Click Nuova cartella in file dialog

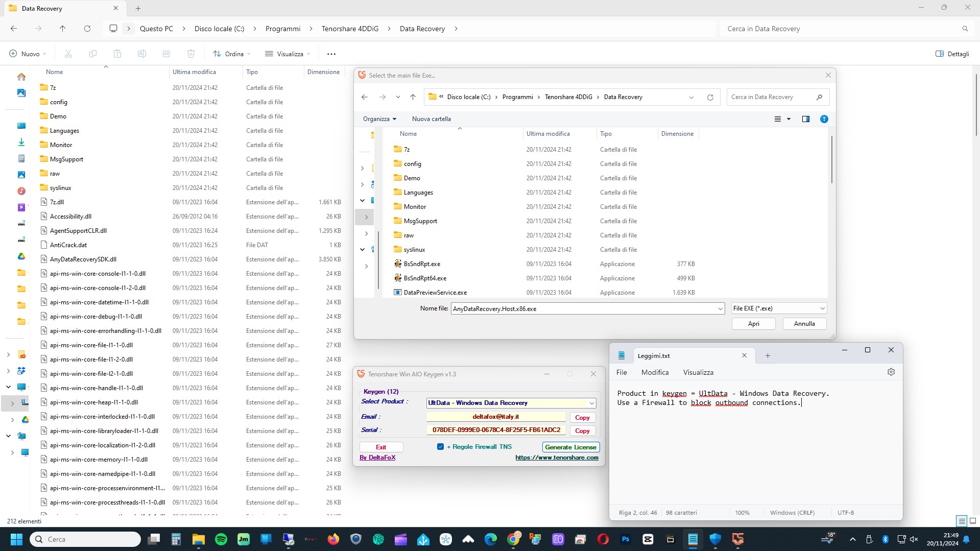pyautogui.click(x=431, y=119)
